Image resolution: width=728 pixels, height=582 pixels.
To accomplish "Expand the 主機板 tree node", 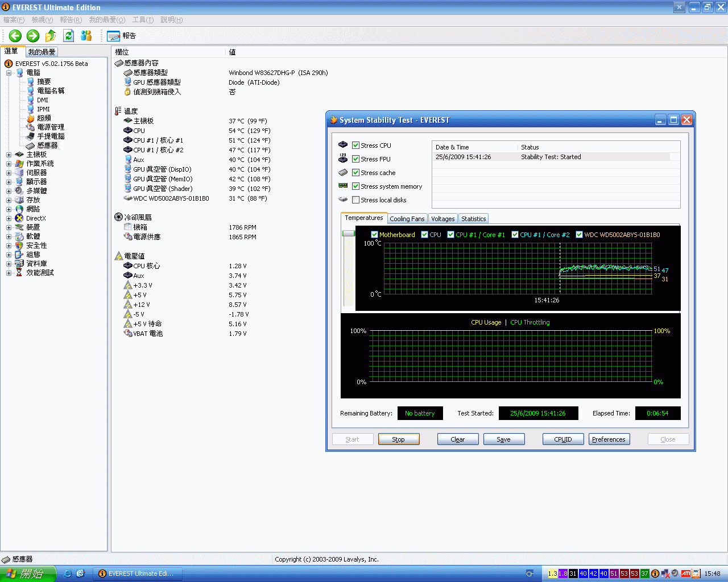I will click(9, 155).
